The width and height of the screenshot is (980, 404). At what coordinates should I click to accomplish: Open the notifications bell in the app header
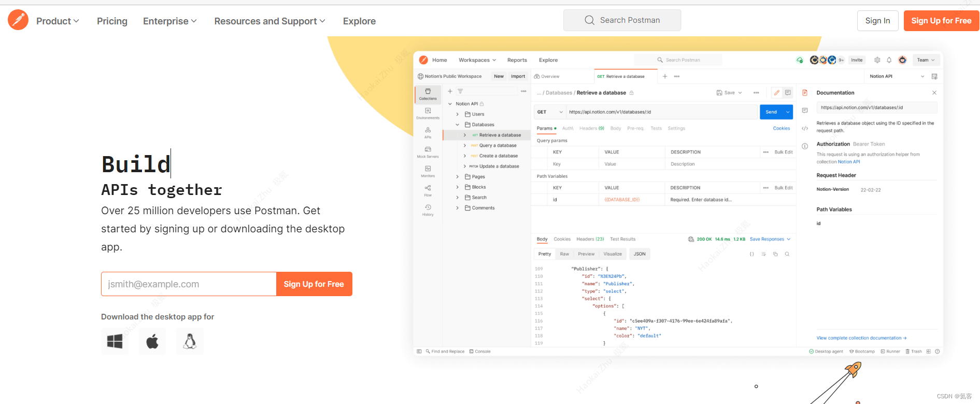(x=889, y=60)
